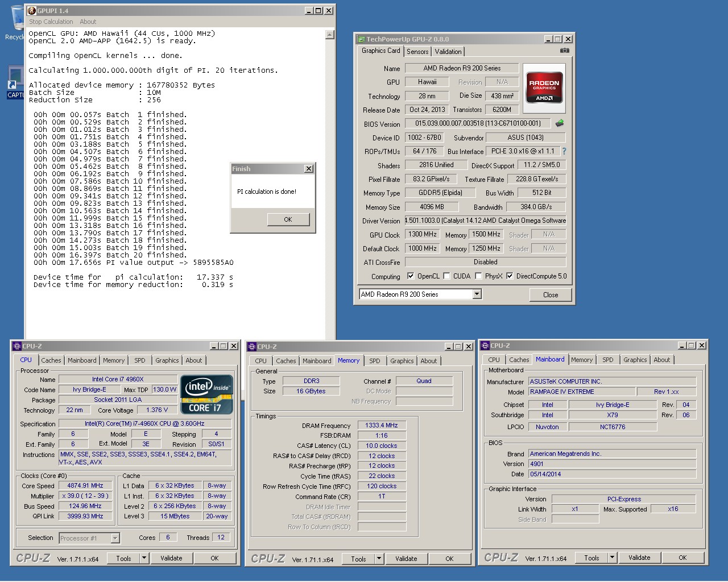Open the Memory tab in CPU-Z Mainboard window
728x582 pixels.
pos(582,360)
